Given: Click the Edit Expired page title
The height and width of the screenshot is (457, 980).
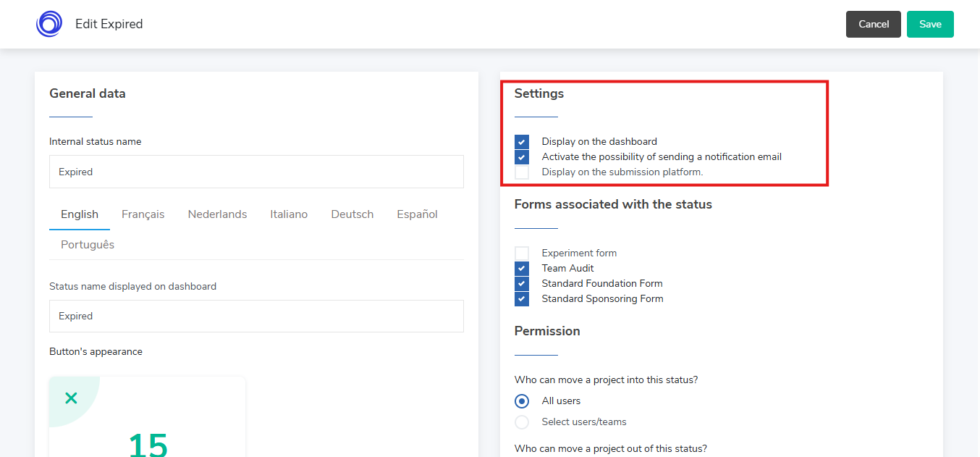Looking at the screenshot, I should point(109,24).
